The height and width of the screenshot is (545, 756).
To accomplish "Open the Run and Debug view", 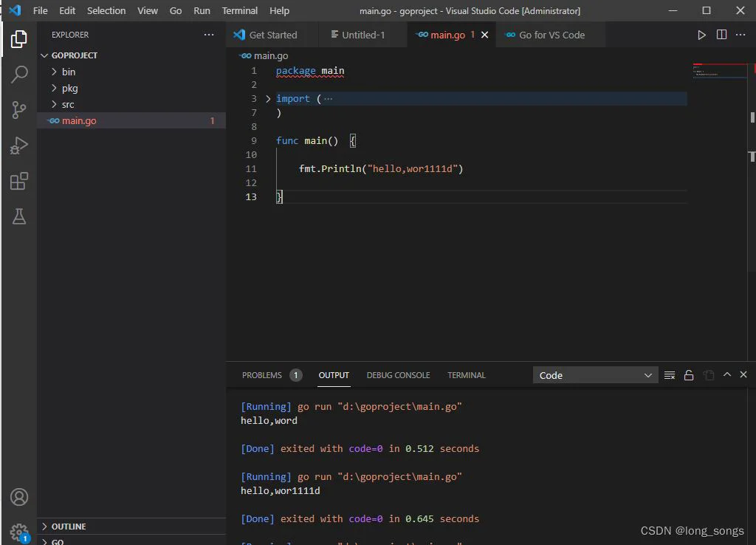I will tap(18, 145).
